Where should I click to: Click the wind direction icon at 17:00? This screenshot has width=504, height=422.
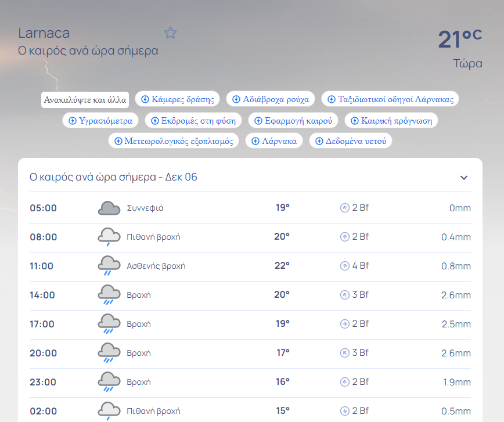pyautogui.click(x=344, y=324)
